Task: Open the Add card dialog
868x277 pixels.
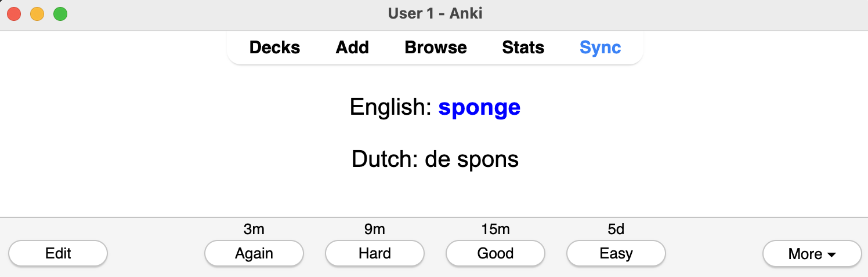Action: pyautogui.click(x=352, y=48)
